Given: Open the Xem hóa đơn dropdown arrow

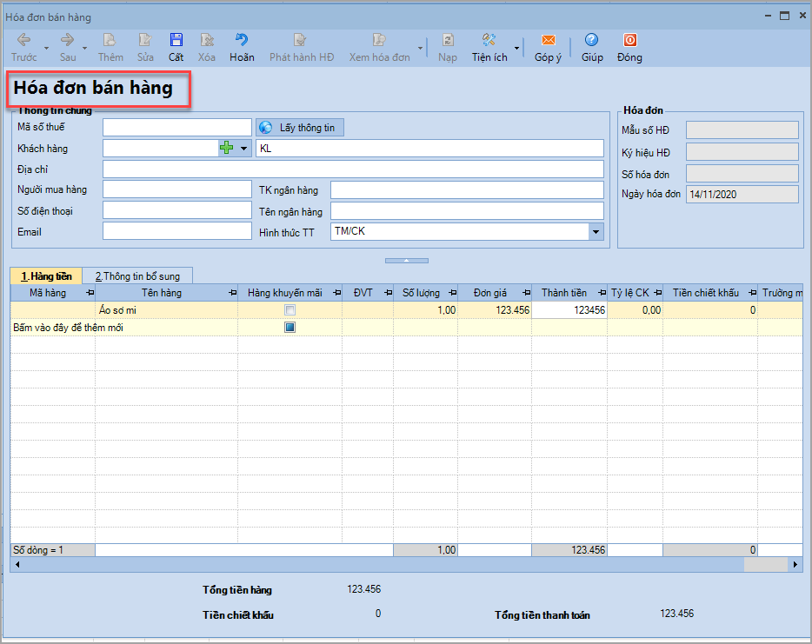Looking at the screenshot, I should click(x=420, y=48).
